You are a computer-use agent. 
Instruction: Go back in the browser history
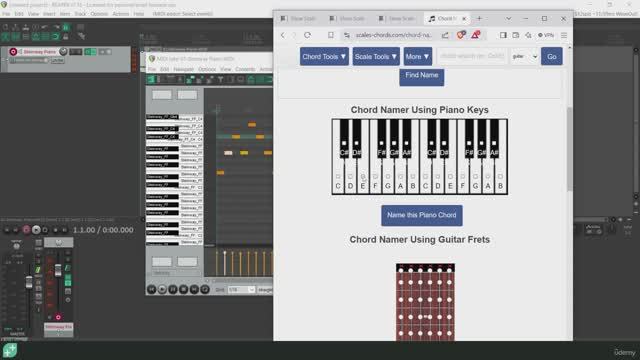[283, 35]
